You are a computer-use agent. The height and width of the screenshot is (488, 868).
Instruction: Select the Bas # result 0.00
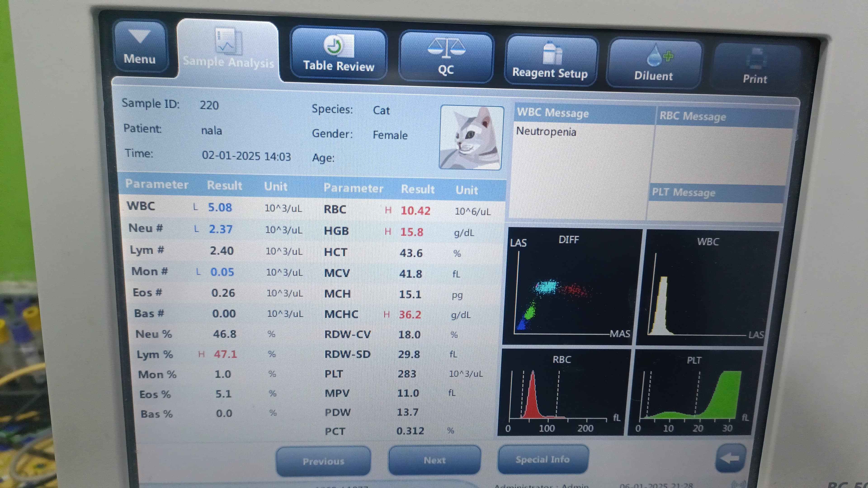coord(224,314)
